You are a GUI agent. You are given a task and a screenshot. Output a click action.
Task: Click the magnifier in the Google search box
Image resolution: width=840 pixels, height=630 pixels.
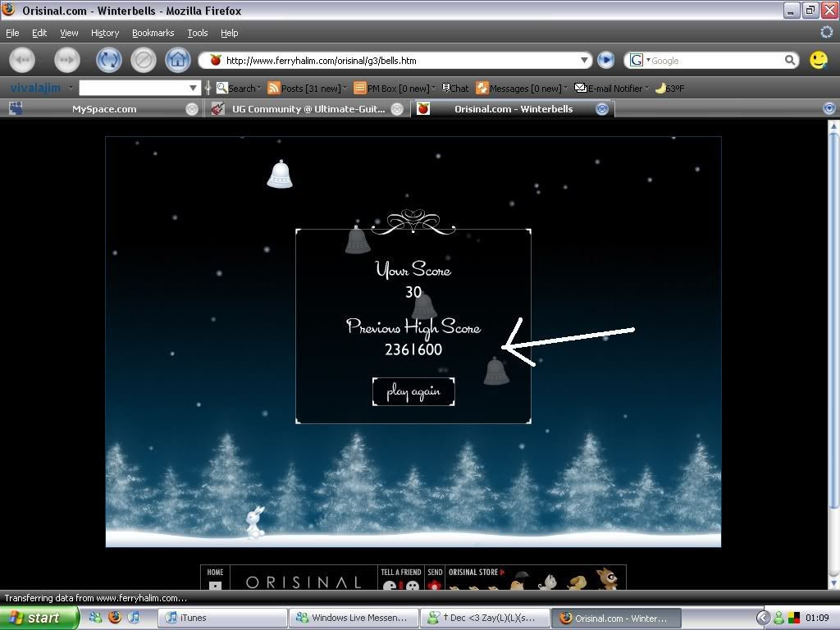coord(790,60)
